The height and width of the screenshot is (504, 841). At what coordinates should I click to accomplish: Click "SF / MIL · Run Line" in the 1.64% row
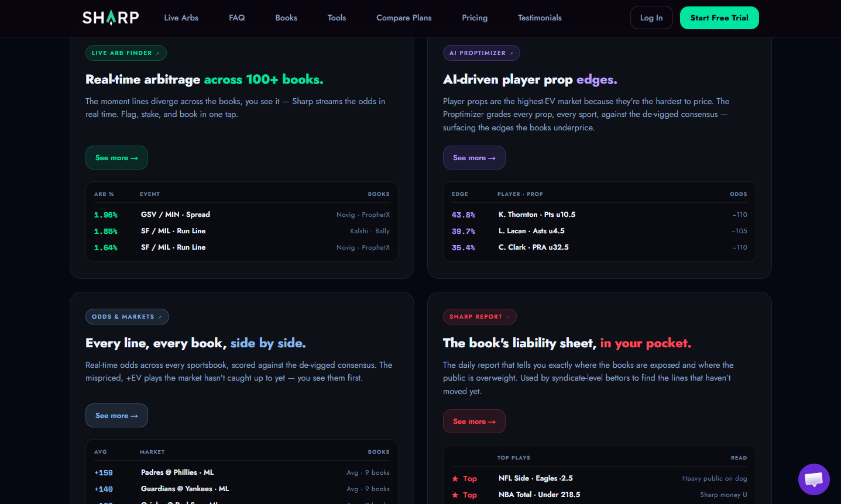point(173,247)
